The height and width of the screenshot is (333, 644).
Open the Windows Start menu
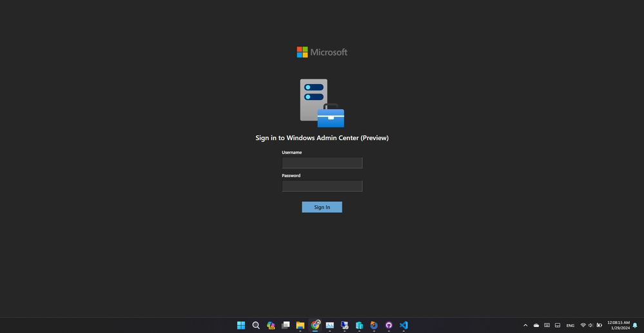[241, 325]
